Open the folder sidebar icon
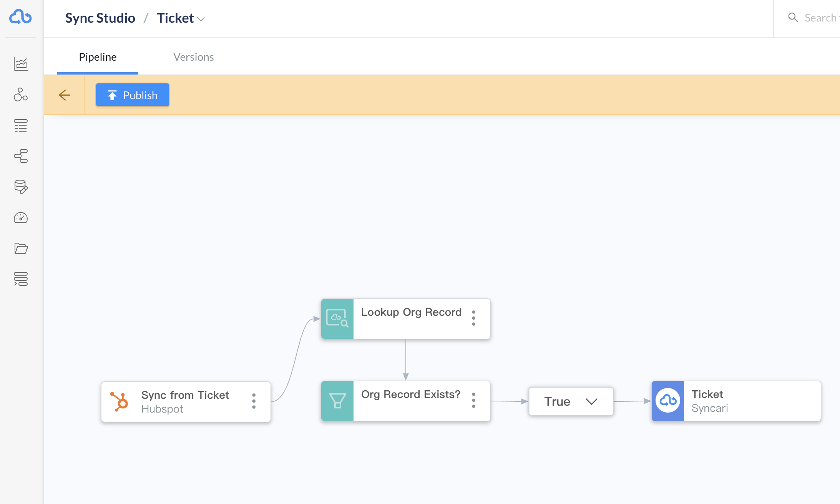Image resolution: width=840 pixels, height=504 pixels. 21,248
